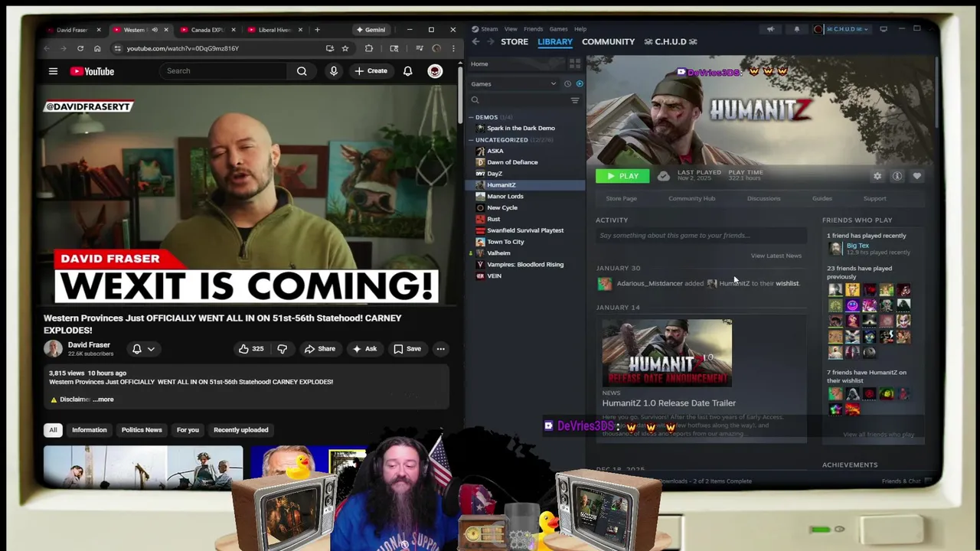
Task: Click the Share button under the video
Action: point(320,349)
